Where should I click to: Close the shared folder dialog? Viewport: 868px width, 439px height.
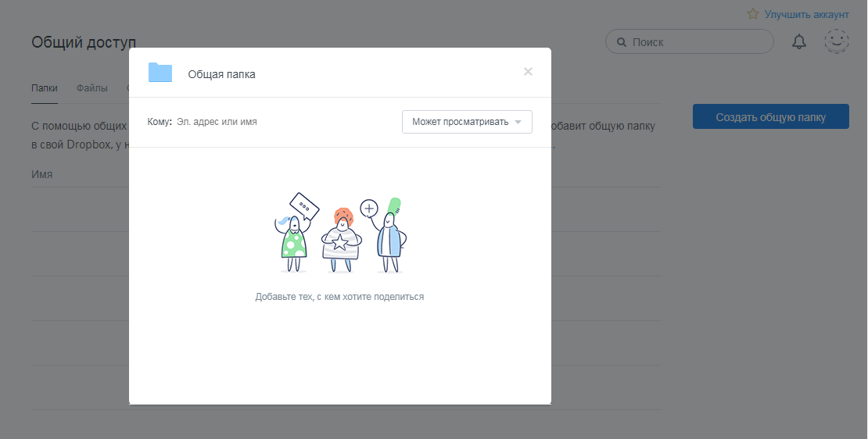pyautogui.click(x=528, y=72)
